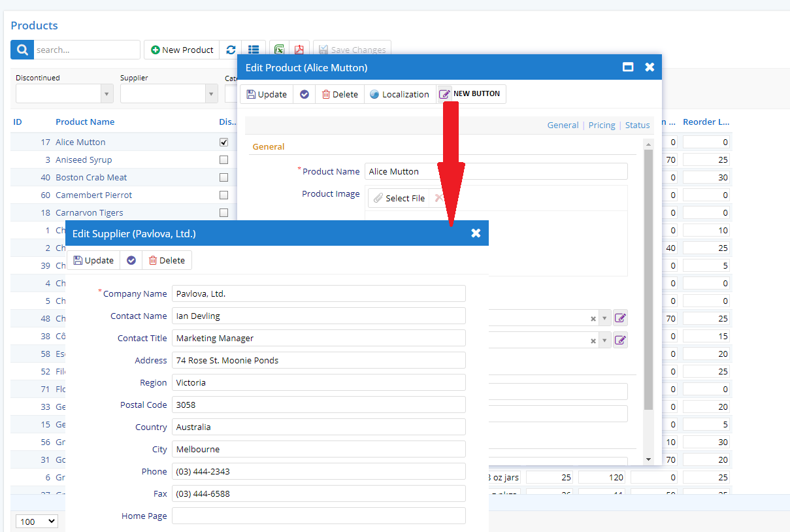Screen dimensions: 790x532
Task: Check the Discontinued box for Boston Crab Meat
Action: pyautogui.click(x=223, y=177)
